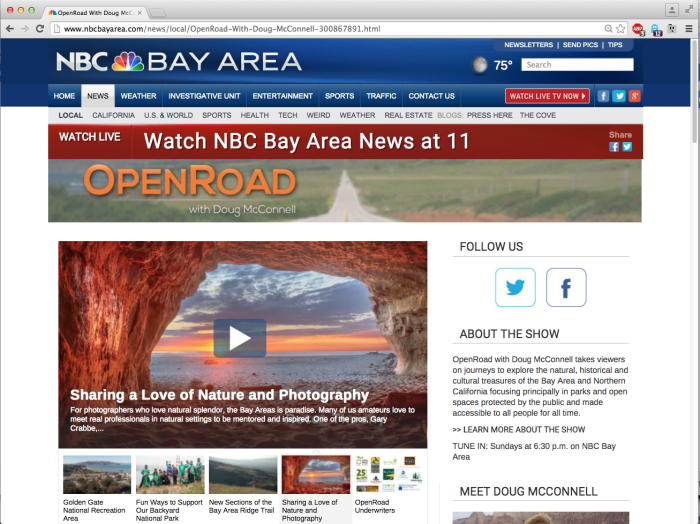Select the REAL ESTATE submenu link
Screen dimensions: 700x524
click(408, 115)
